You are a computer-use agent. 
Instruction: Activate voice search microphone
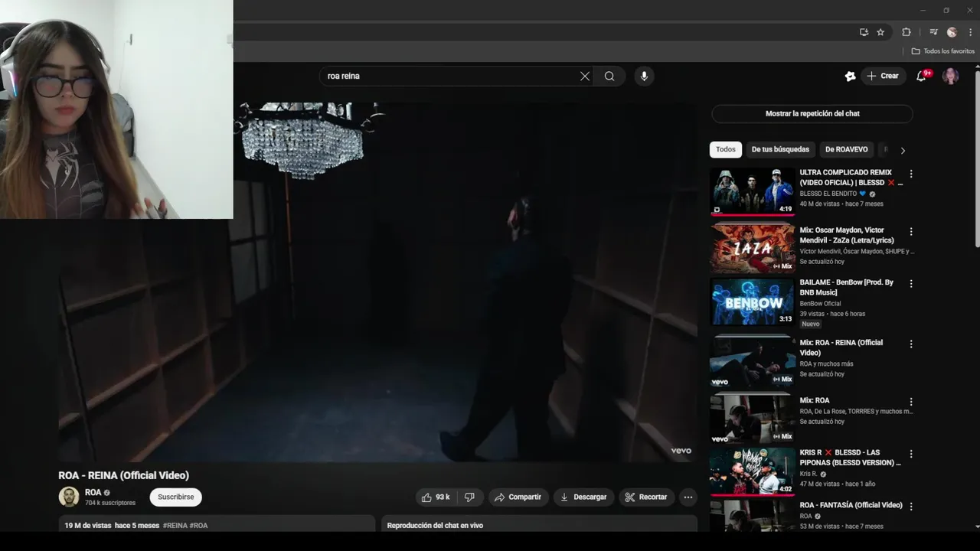coord(644,76)
